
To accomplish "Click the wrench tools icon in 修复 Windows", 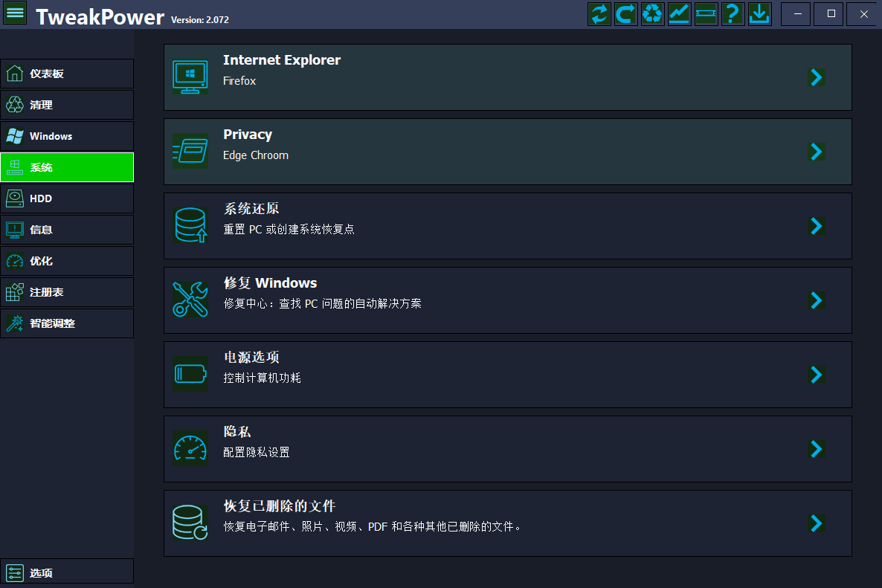I will [x=190, y=300].
